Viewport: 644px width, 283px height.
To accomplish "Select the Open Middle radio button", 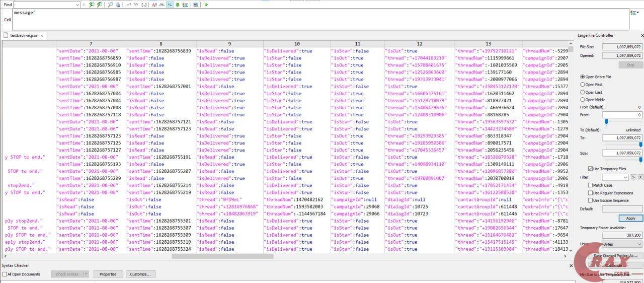I will coord(583,100).
